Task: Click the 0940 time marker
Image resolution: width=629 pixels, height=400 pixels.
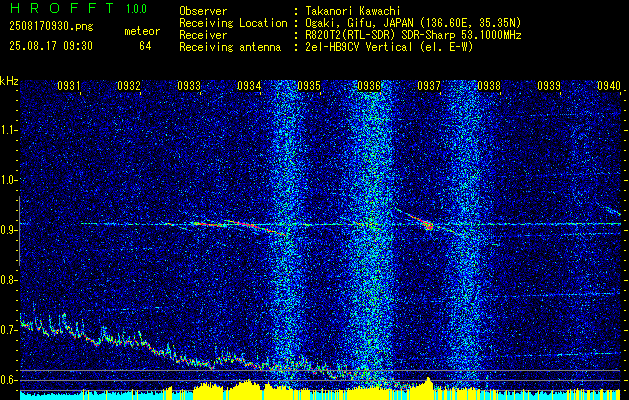Action: pyautogui.click(x=609, y=85)
